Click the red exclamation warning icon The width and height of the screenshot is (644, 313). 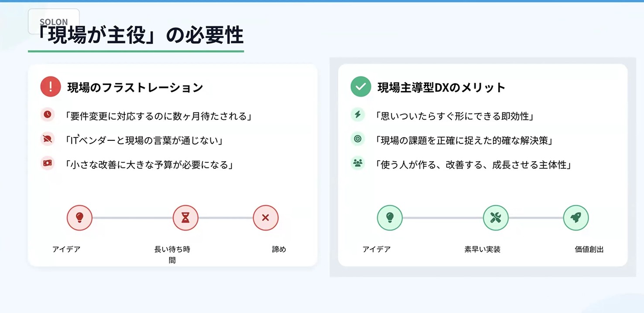[x=51, y=87]
